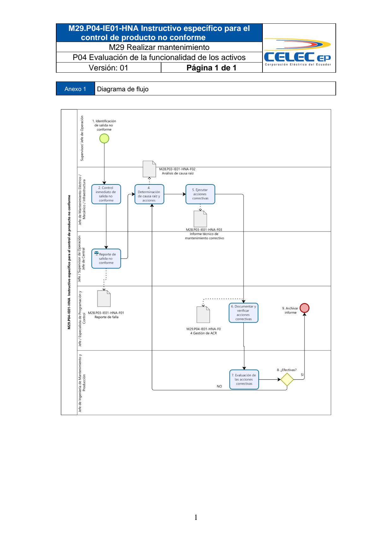The image size is (392, 554).
Task: Click the Gestión de ACR document icon
Action: 203,315
